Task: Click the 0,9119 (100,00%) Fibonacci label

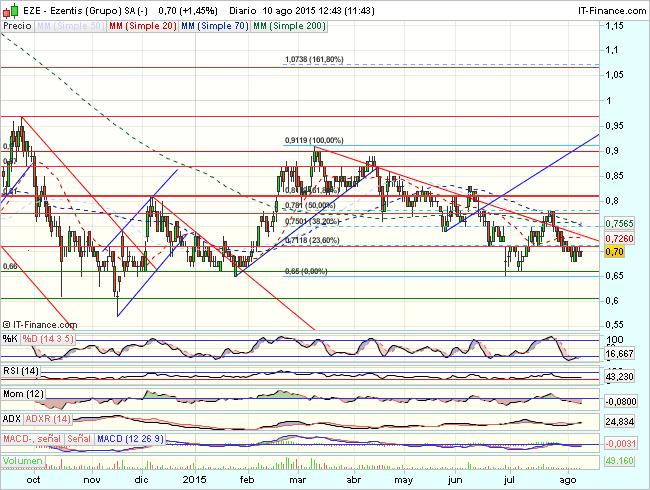Action: click(x=314, y=141)
